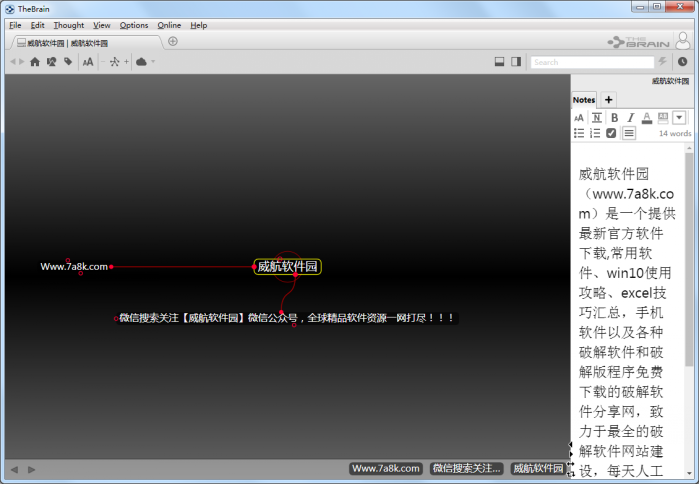
Task: Click the plex layout figure icon
Action: pyautogui.click(x=115, y=62)
